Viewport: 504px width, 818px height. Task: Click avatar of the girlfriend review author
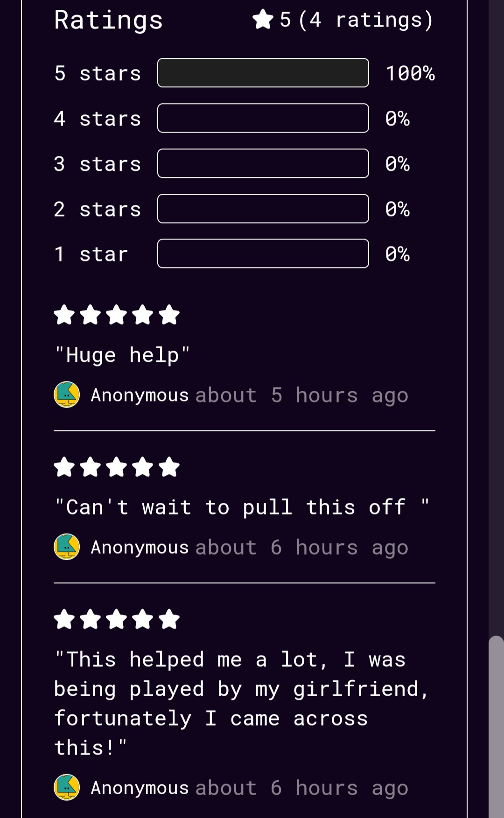[x=67, y=787]
